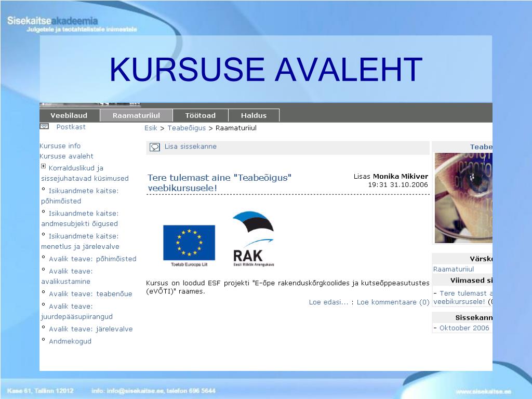
Task: Open Korralduslikud ja sissejuhatavad küsimused
Action: point(85,173)
